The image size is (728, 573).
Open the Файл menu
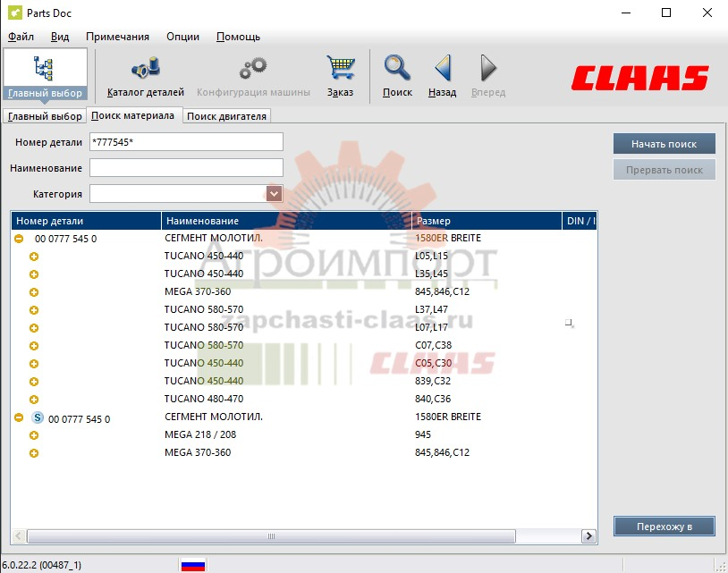tap(21, 37)
